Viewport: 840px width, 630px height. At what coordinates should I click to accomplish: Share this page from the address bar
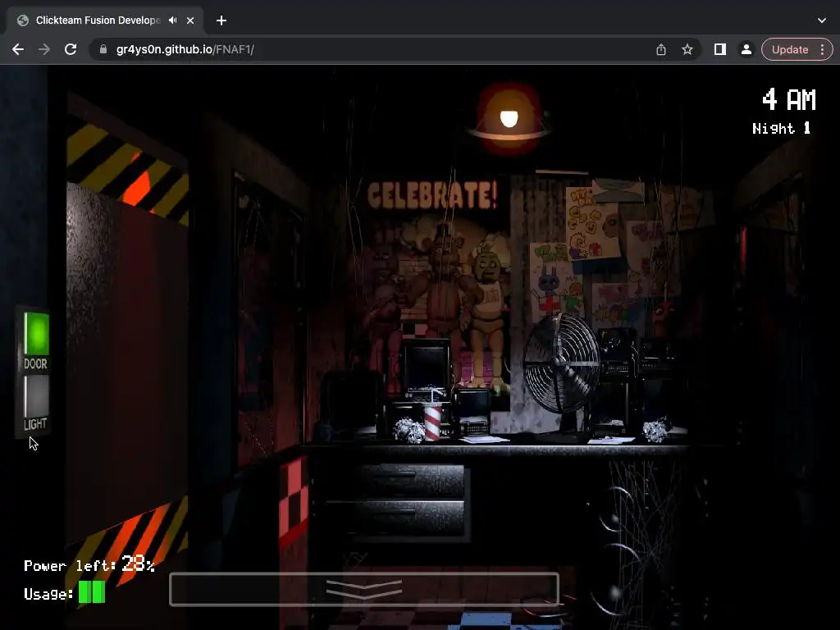(x=661, y=49)
